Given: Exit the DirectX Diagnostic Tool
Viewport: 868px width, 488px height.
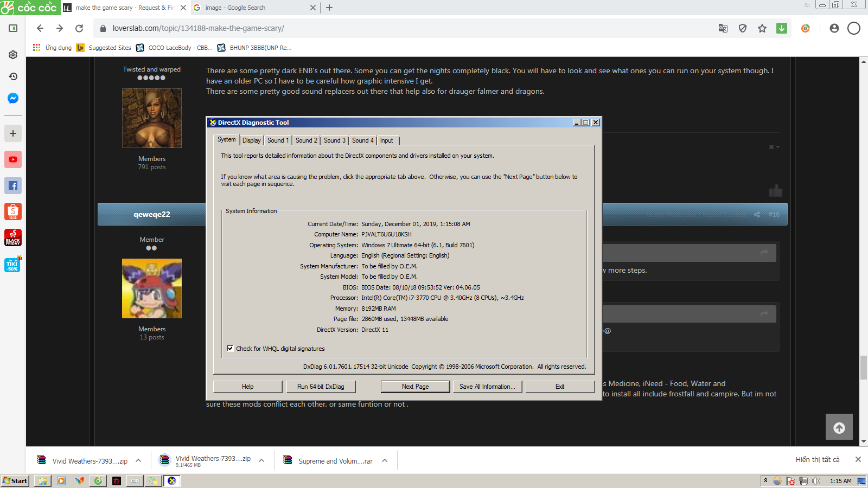Looking at the screenshot, I should point(560,387).
